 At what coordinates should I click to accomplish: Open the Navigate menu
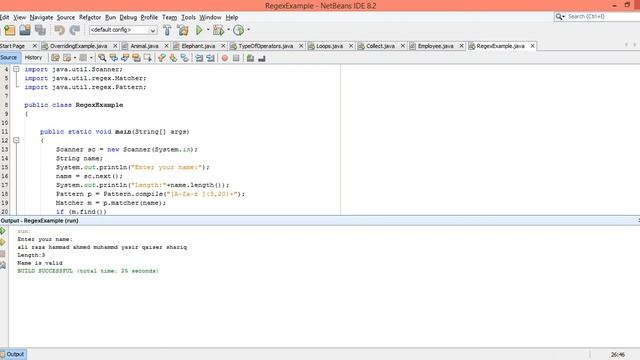tap(41, 17)
